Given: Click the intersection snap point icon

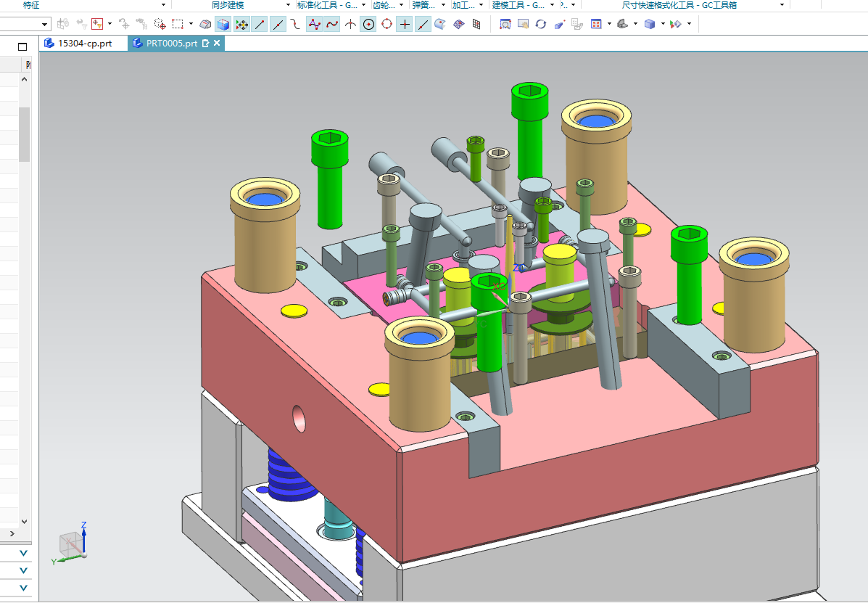Looking at the screenshot, I should pyautogui.click(x=350, y=25).
